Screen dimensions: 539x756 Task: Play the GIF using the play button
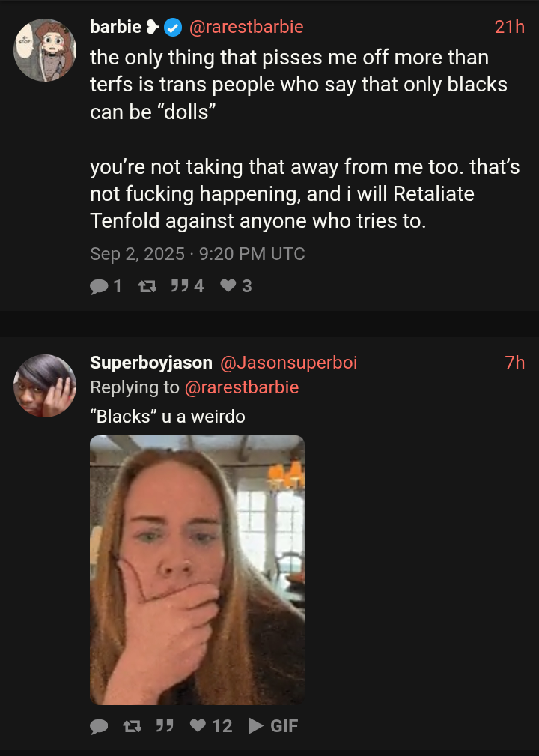[255, 725]
